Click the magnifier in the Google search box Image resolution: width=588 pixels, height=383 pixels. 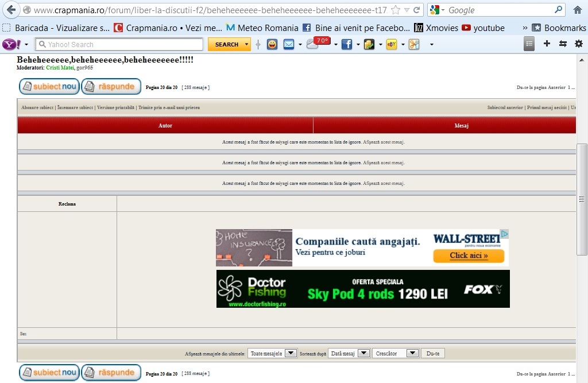coord(558,10)
